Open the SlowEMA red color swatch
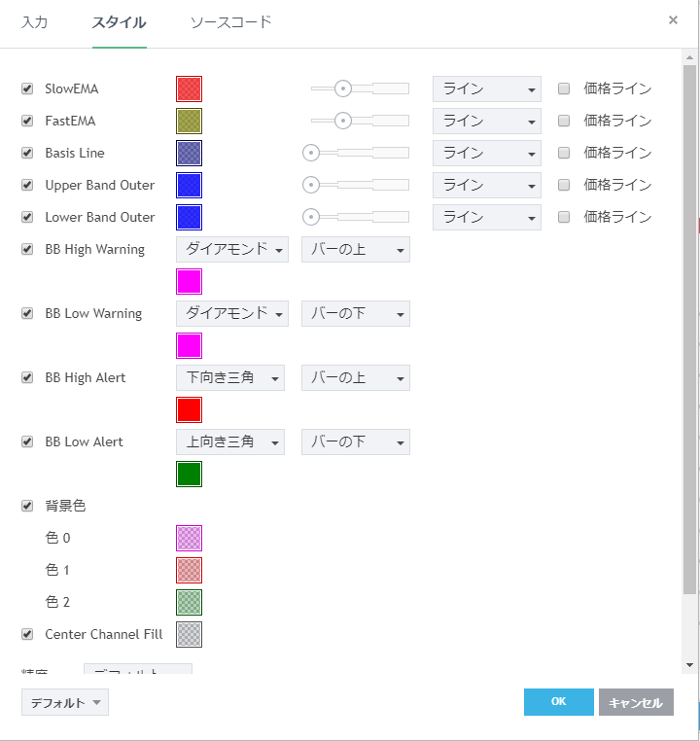 tap(189, 89)
